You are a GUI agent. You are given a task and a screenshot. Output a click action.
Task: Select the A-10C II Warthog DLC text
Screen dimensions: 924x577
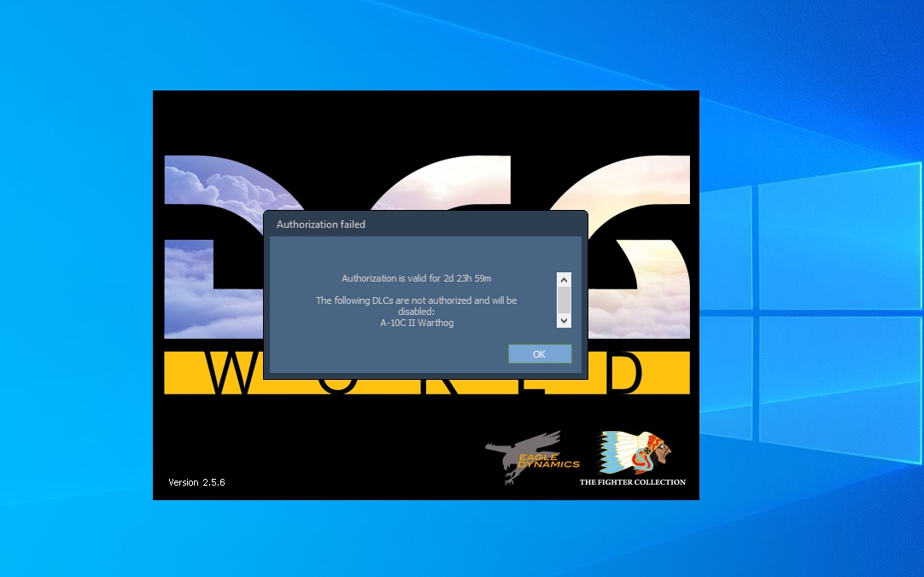pyautogui.click(x=417, y=323)
